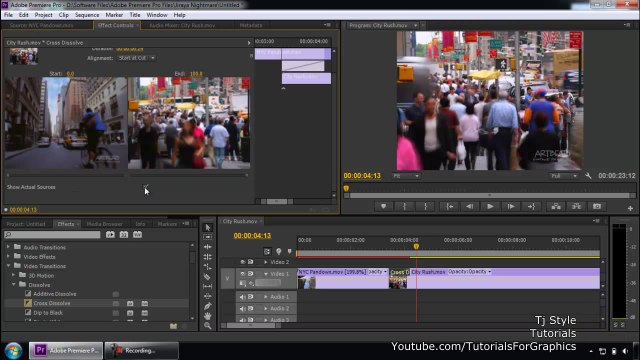Viewport: 640px width, 360px height.
Task: Toggle Video 1 track output eye
Action: (x=242, y=273)
